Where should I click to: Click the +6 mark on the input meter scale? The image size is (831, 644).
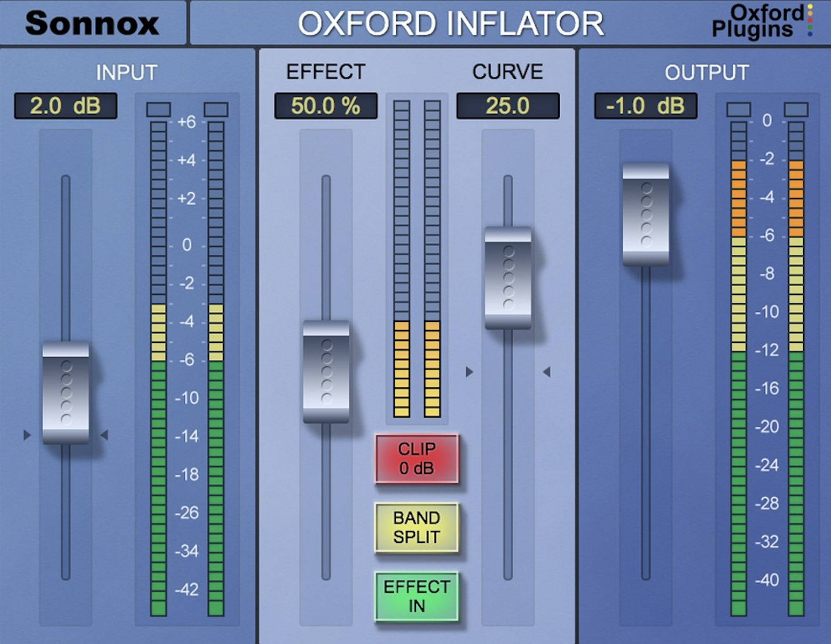(187, 122)
